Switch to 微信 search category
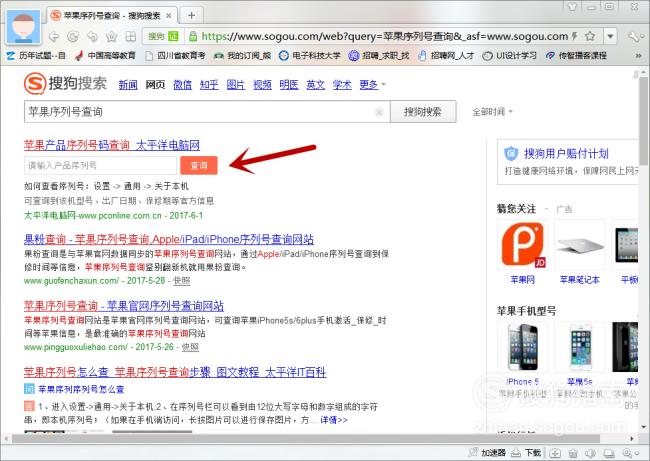Viewport: 650px width, 461px height. 182,85
